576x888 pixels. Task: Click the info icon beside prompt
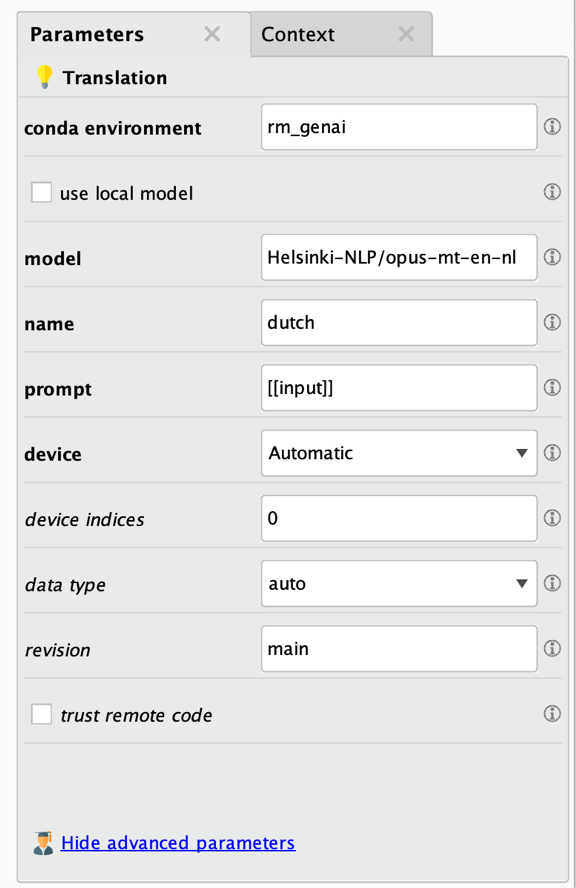click(551, 388)
